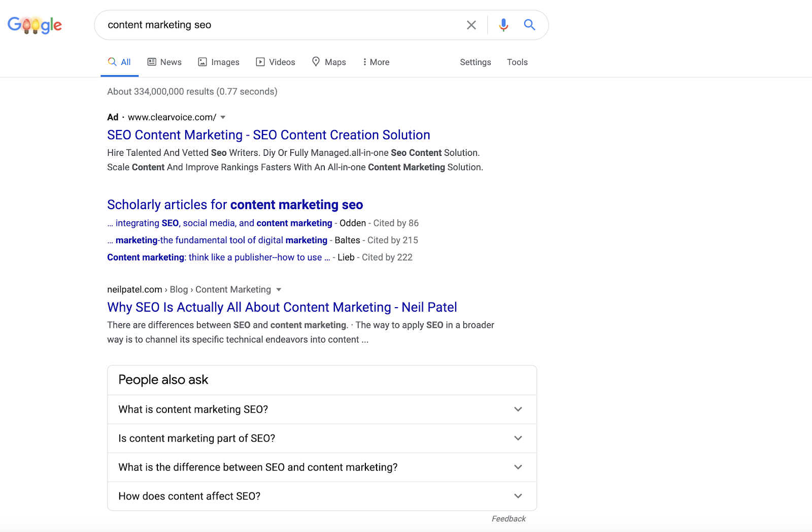Image resolution: width=812 pixels, height=532 pixels.
Task: Click the 'www.clearvoice.com/' ad URL text
Action: coord(172,117)
